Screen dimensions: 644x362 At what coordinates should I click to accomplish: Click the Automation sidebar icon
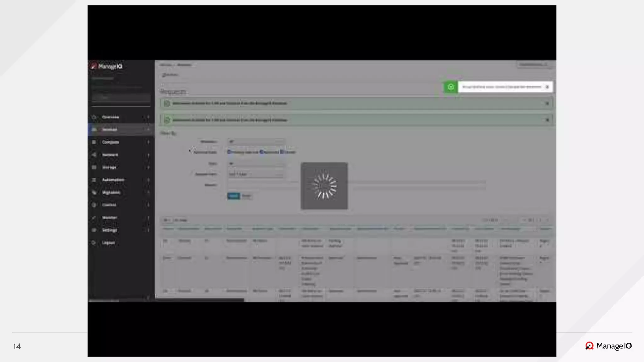click(94, 180)
